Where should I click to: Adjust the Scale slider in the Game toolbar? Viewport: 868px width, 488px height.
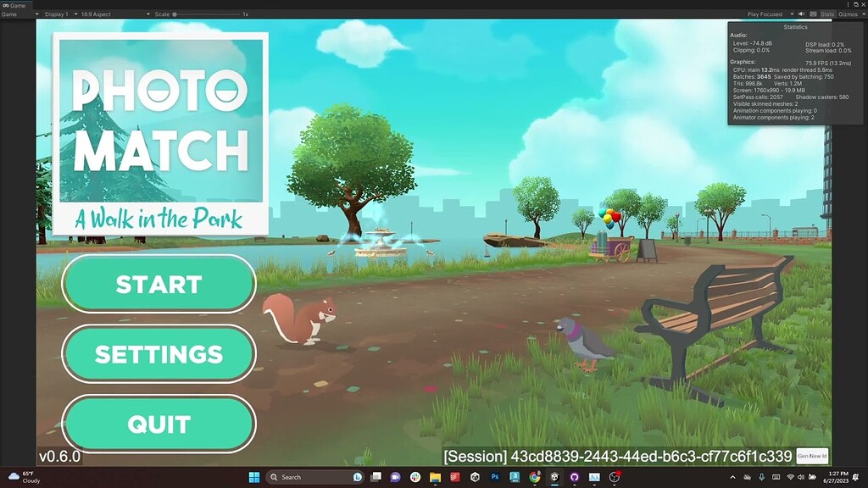(x=175, y=14)
